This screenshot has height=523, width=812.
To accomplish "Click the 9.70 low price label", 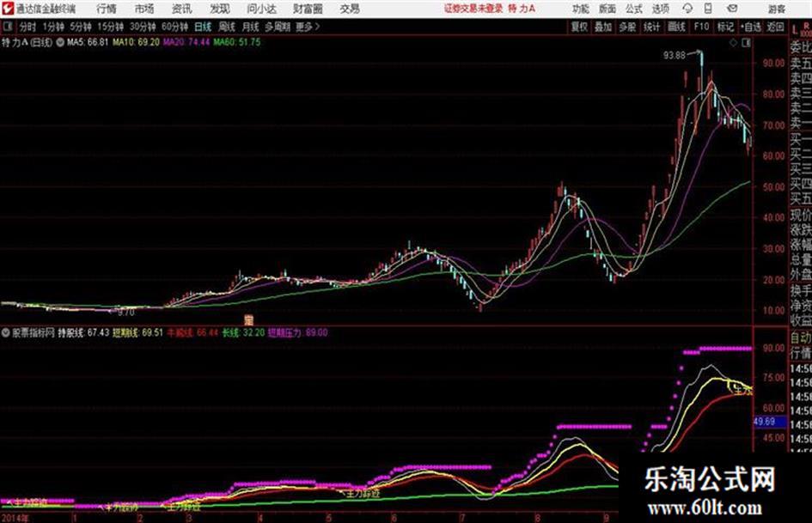I will point(125,313).
